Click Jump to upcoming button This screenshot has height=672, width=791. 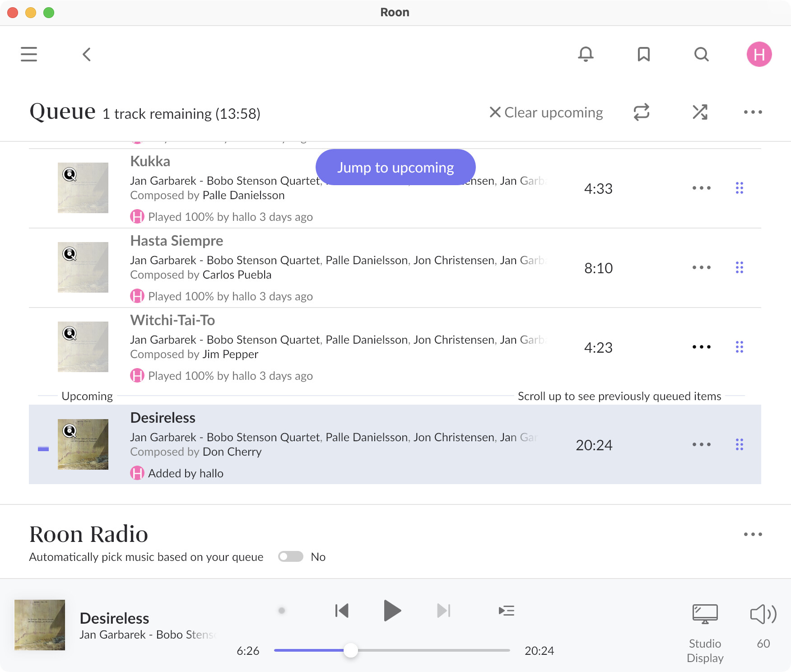395,167
